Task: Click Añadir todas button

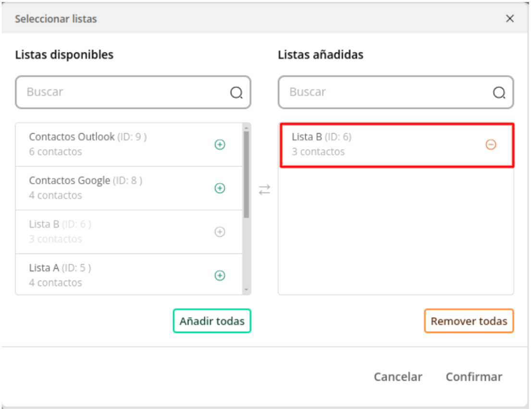Action: tap(212, 321)
